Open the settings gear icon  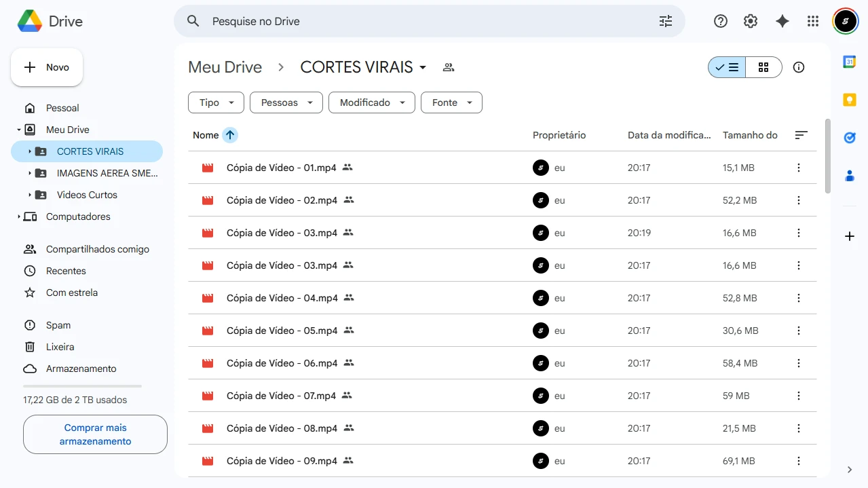click(751, 21)
